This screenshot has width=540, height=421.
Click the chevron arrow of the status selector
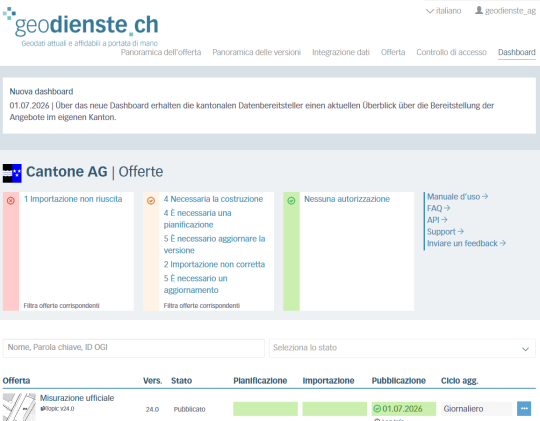coord(525,349)
